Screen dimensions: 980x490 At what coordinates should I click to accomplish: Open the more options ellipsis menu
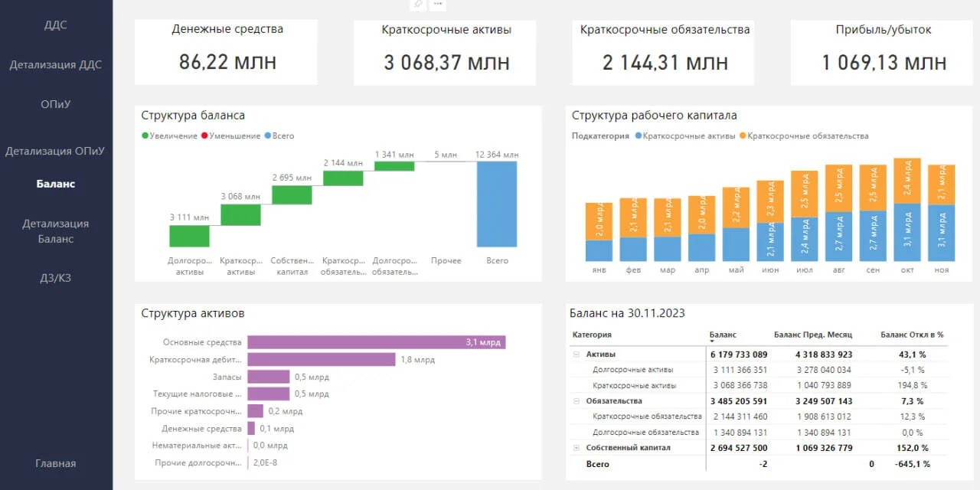(x=438, y=4)
